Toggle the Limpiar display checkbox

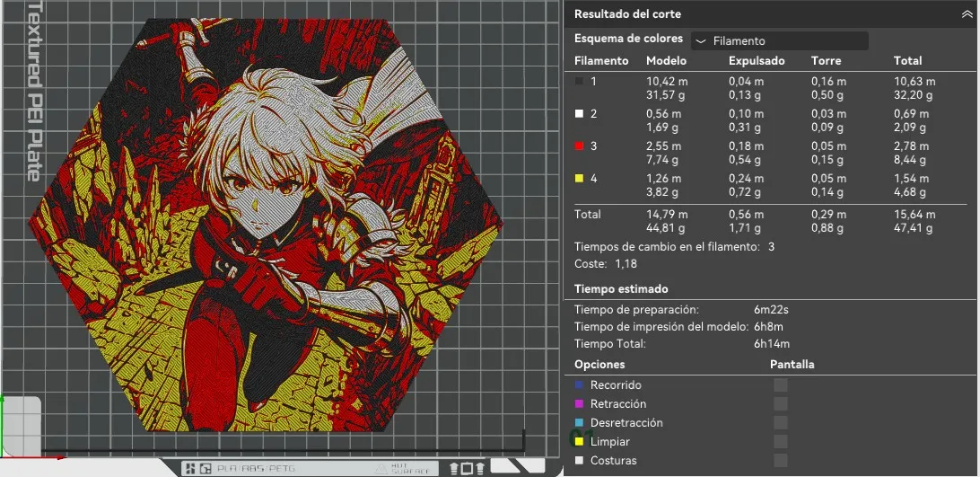point(781,441)
